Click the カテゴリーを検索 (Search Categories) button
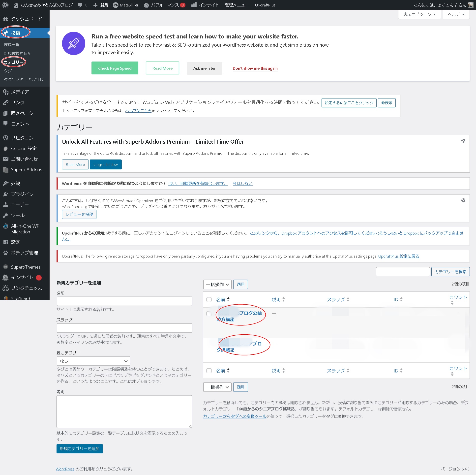The width and height of the screenshot is (476, 475). pos(451,271)
